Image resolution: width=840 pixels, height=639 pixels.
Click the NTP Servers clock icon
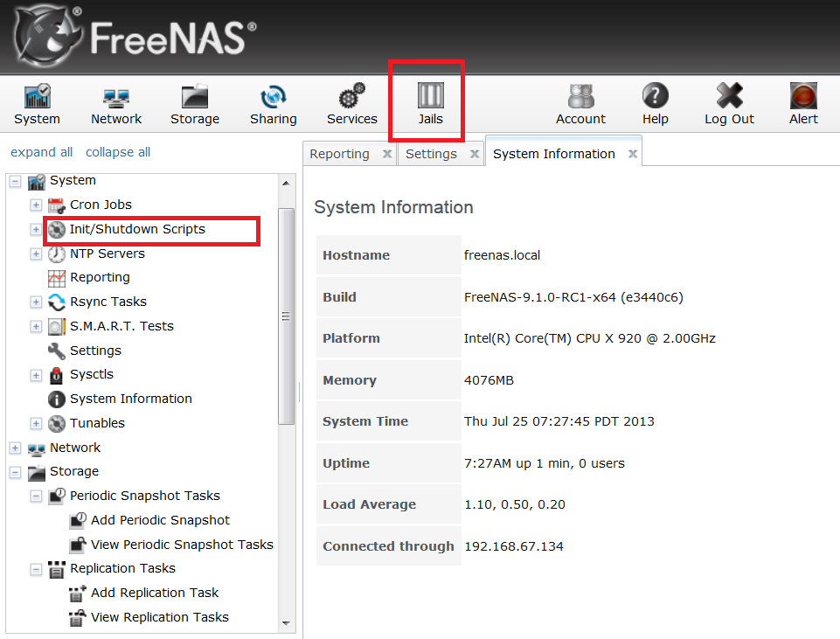click(x=56, y=254)
